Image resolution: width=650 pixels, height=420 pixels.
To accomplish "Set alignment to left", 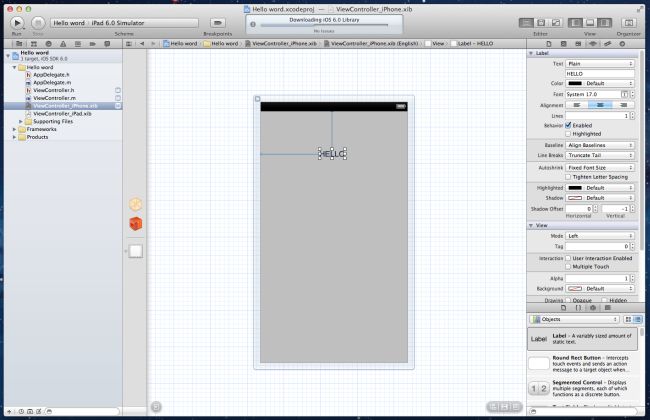I will (577, 105).
